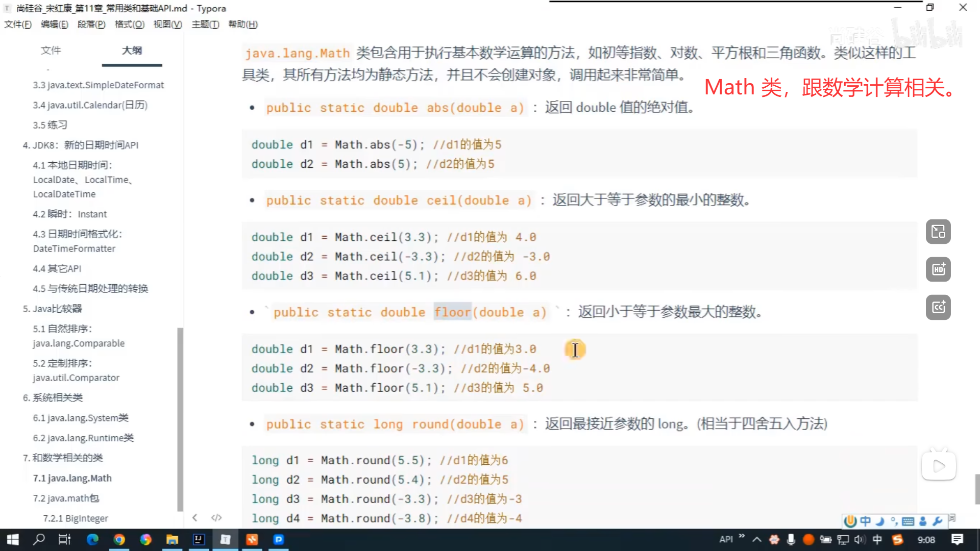Expand the taskbar toolbar overflow chevron
Viewport: 980px width, 551px height.
pos(742,536)
